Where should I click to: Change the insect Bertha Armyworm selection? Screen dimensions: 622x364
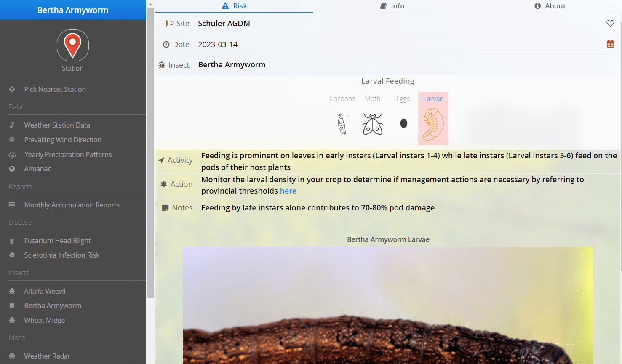[x=232, y=65]
